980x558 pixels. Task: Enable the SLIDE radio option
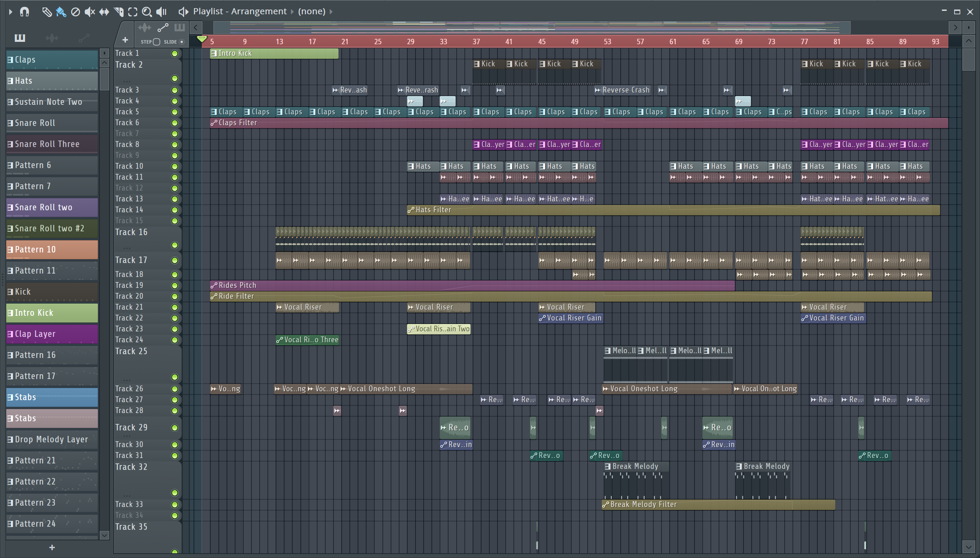click(x=182, y=42)
